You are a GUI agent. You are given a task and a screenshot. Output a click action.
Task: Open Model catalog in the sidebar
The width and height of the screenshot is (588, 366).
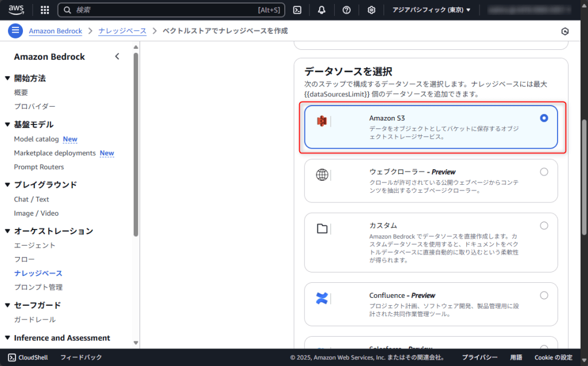tap(36, 139)
